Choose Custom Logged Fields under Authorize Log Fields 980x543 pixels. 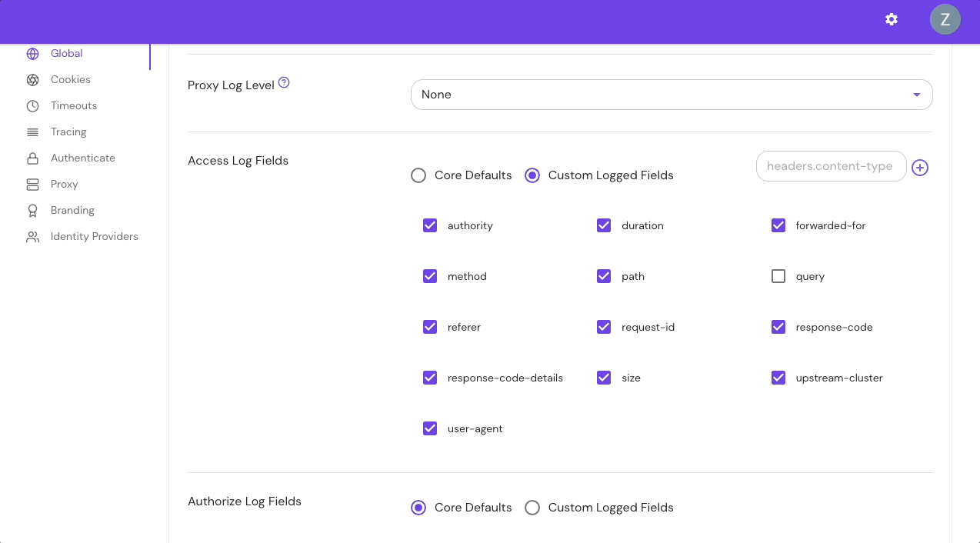(532, 508)
